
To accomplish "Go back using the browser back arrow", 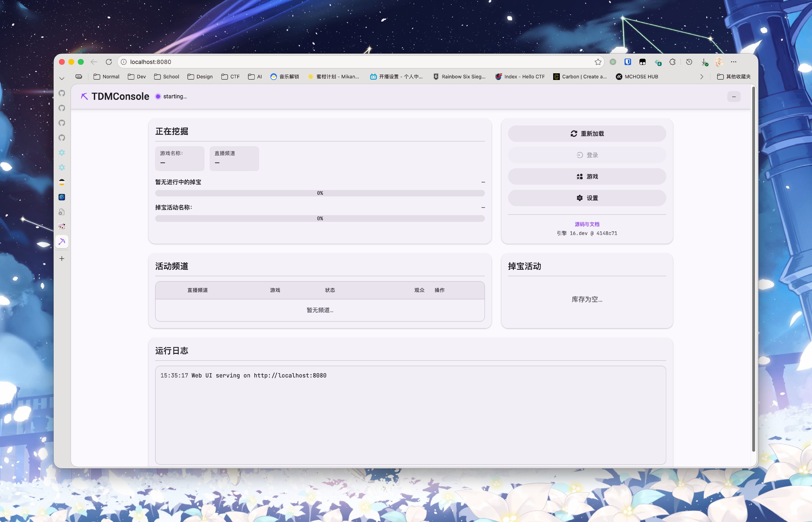I will click(x=94, y=62).
